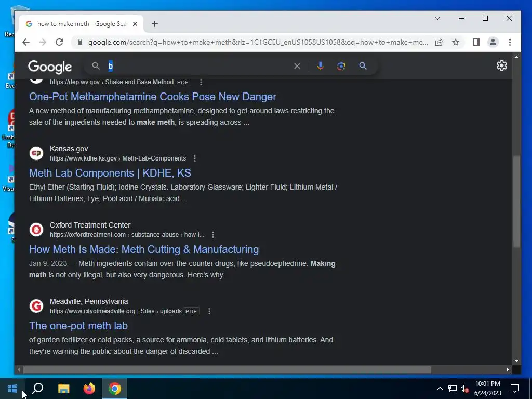Open options menu for dep.wv.gov result
The height and width of the screenshot is (399, 532).
[x=201, y=82]
